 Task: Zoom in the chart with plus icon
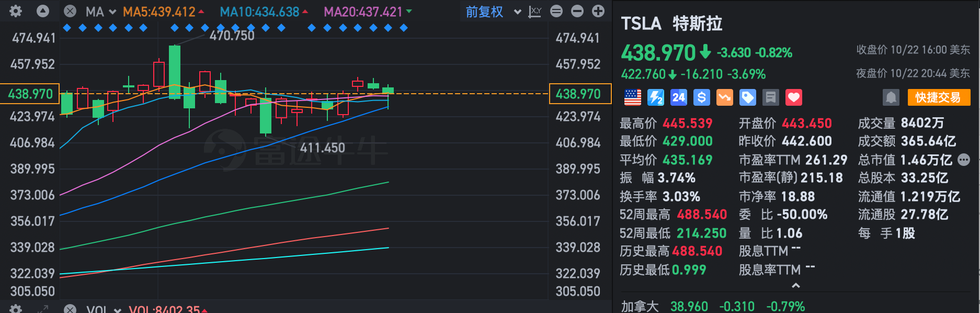click(598, 11)
